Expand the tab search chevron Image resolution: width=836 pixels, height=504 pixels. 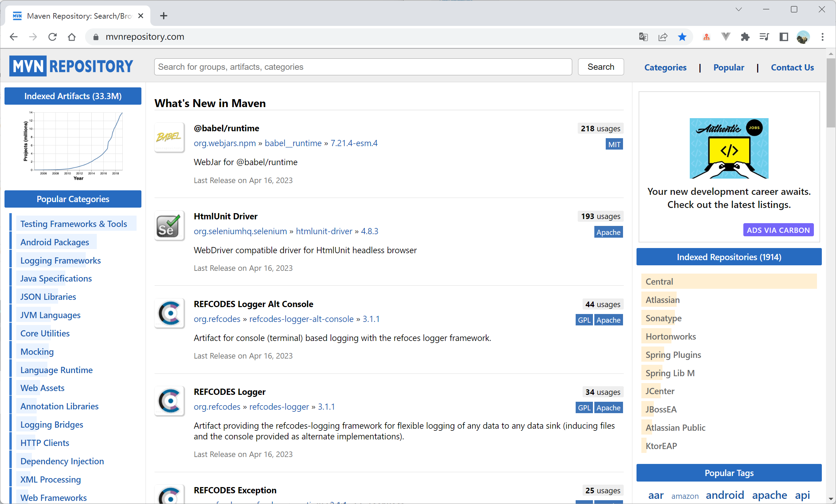pos(739,9)
